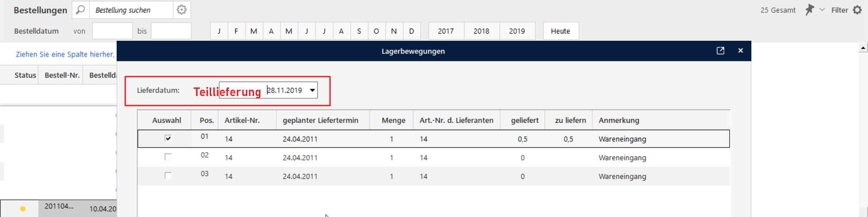Click the Bestelldatum 'von' date field
Screen dimensions: 868x217
coord(112,31)
